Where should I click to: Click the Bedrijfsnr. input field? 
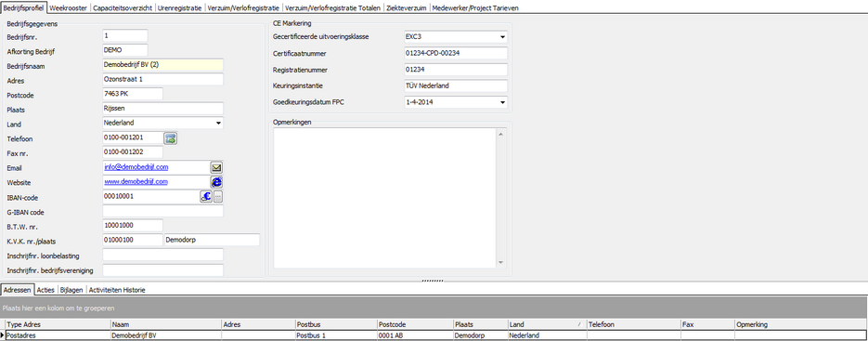[x=125, y=35]
